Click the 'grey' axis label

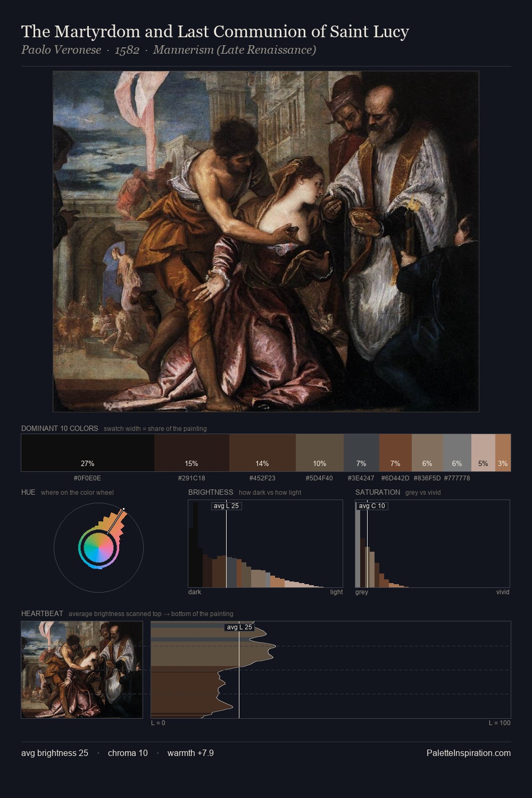pyautogui.click(x=362, y=592)
